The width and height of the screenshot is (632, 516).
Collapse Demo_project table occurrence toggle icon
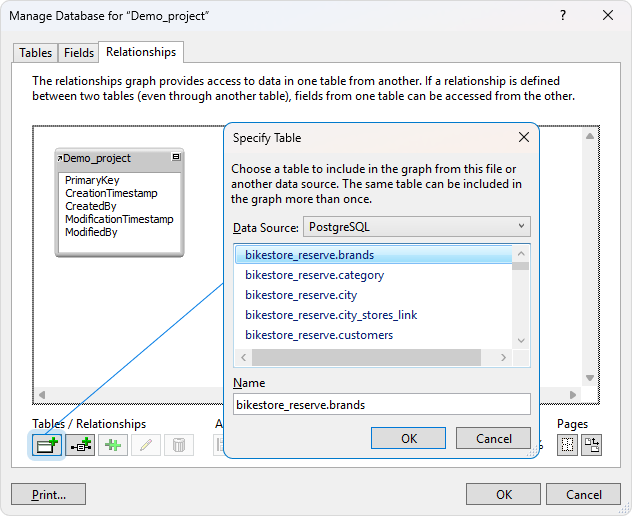pos(176,157)
